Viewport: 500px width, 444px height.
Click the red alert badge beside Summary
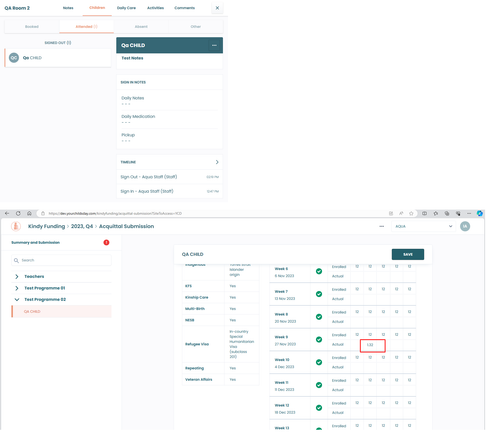[x=106, y=242]
